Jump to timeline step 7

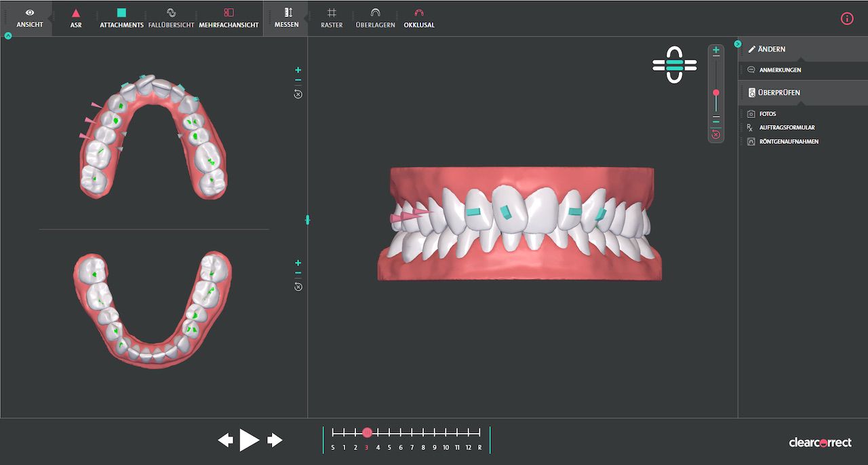pos(412,447)
